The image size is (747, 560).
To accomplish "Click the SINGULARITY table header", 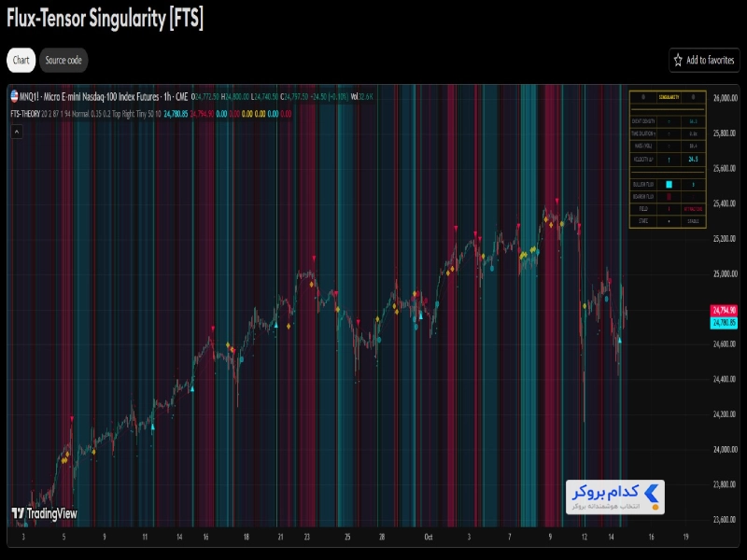I will 669,97.
